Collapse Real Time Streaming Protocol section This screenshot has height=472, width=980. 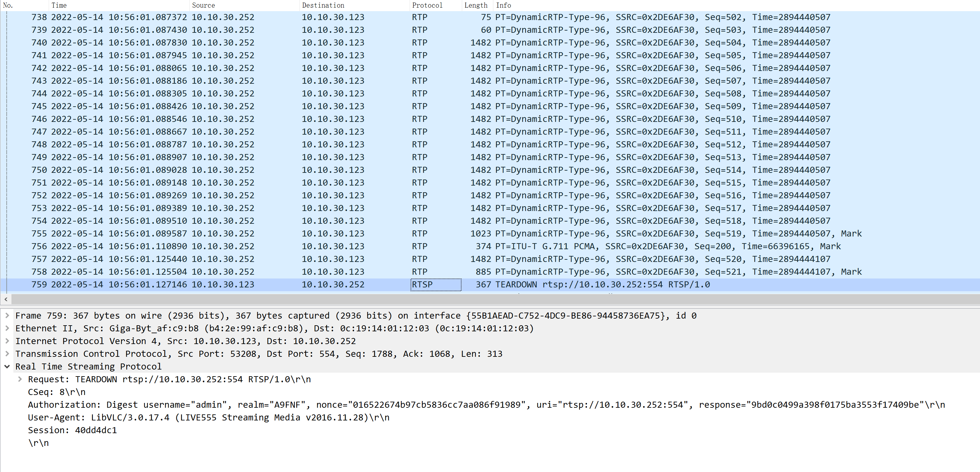[7, 367]
